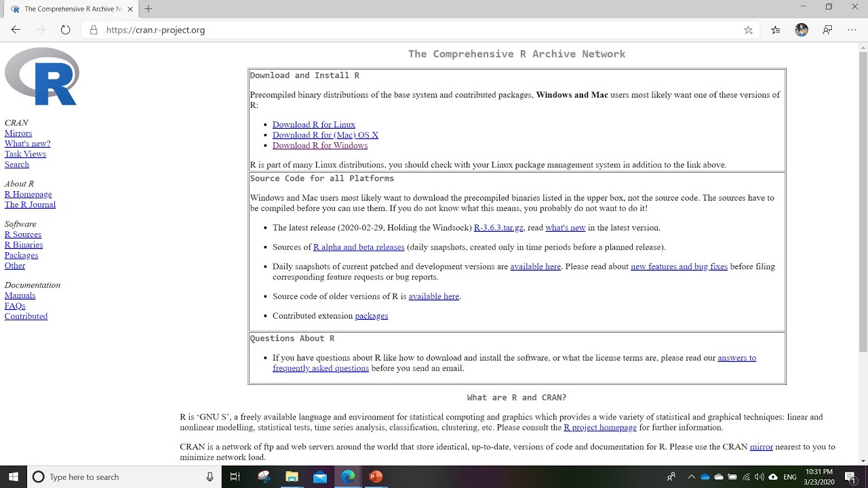Click the Forward arrow in Edge

pyautogui.click(x=41, y=30)
